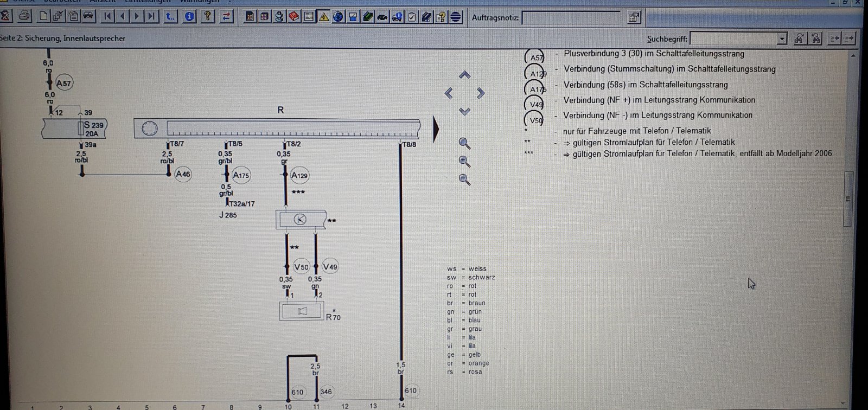Click the lined list document icon
Screen dimensions: 868x410
pos(309,17)
